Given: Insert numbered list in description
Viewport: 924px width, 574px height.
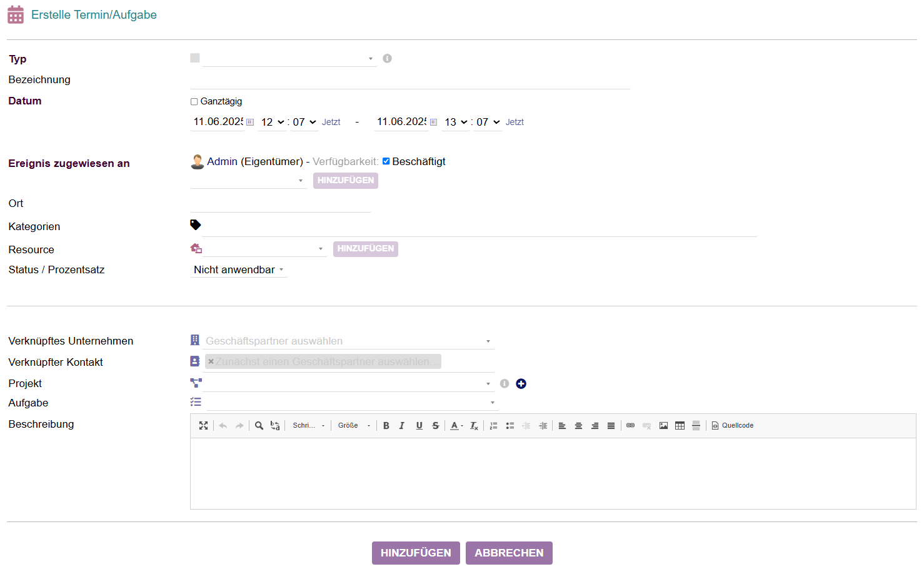Looking at the screenshot, I should point(493,426).
